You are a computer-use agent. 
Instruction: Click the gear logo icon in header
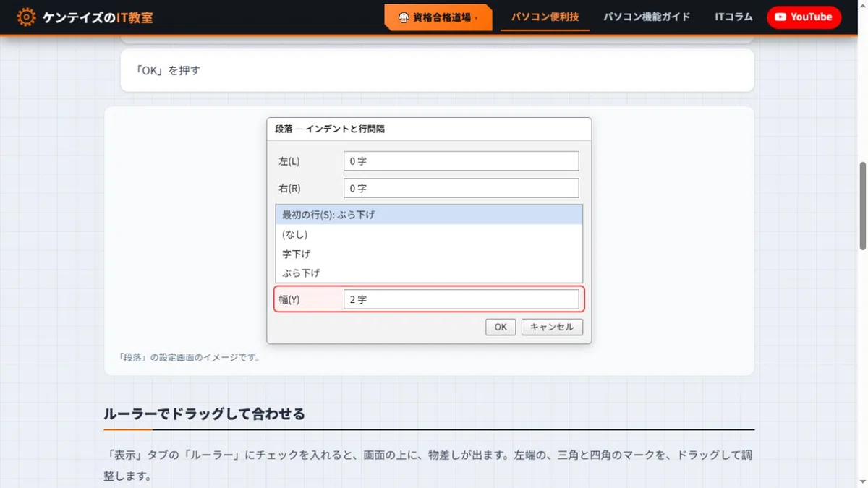[x=26, y=17]
